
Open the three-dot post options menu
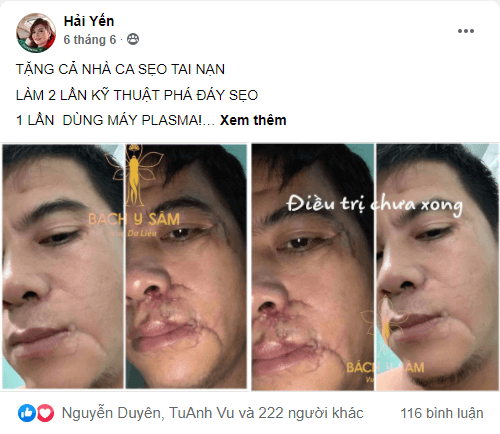pyautogui.click(x=466, y=31)
